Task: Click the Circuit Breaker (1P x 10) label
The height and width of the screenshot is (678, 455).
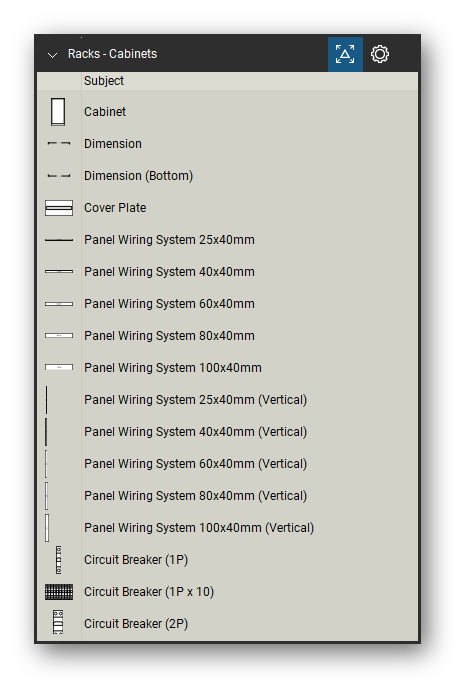Action: coord(149,592)
